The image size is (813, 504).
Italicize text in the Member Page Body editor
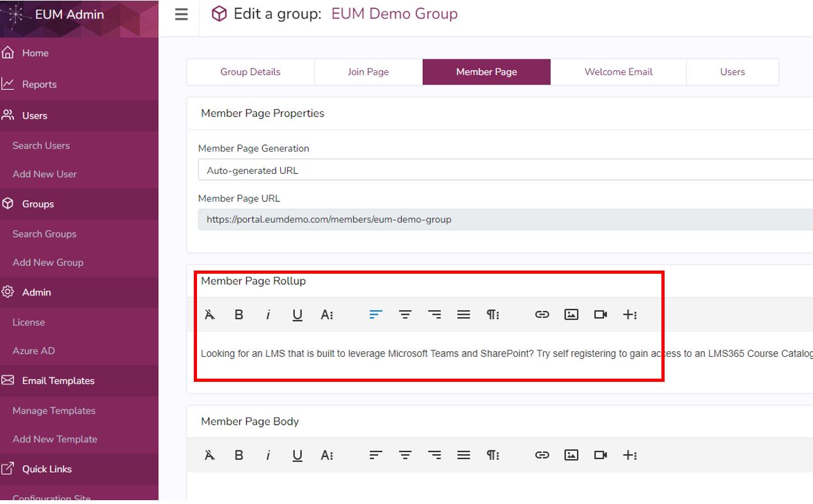point(268,455)
